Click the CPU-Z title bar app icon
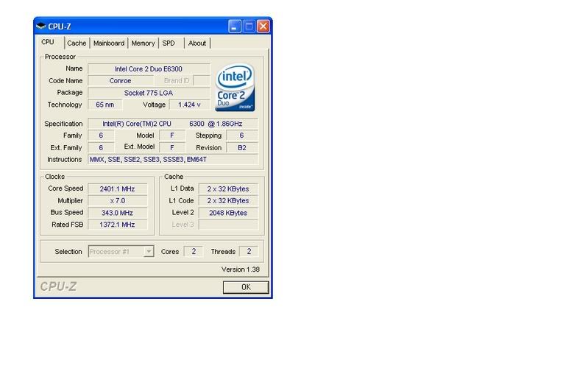588x377 pixels. coord(41,27)
